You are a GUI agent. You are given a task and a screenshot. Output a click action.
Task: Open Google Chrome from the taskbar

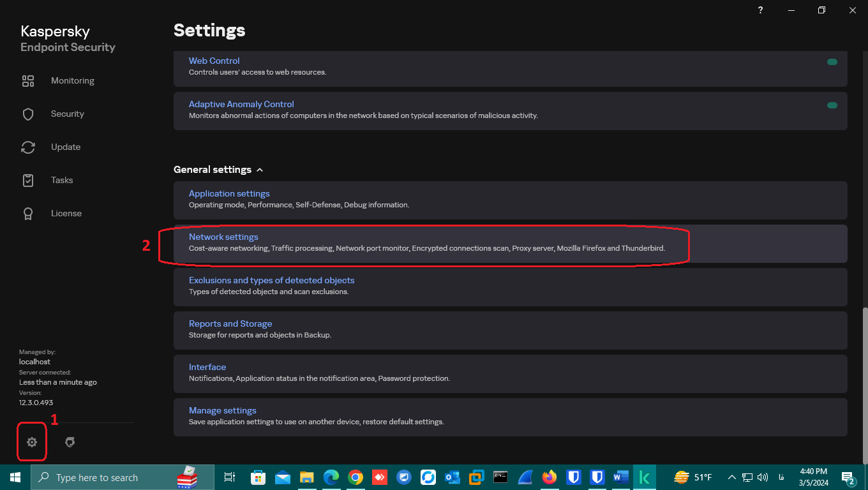[x=355, y=477]
